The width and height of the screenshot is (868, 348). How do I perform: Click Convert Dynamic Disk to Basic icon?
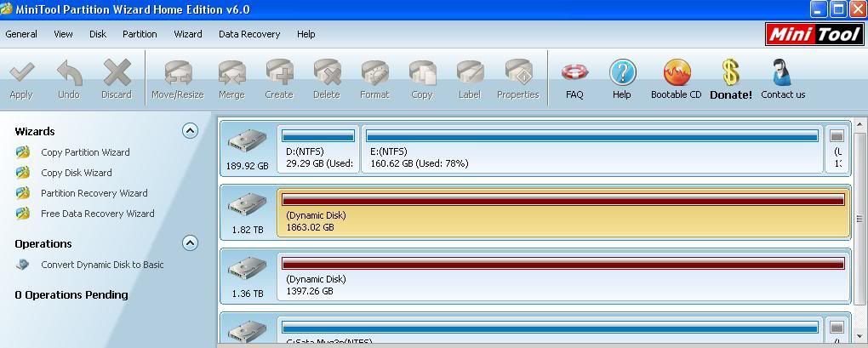23,265
